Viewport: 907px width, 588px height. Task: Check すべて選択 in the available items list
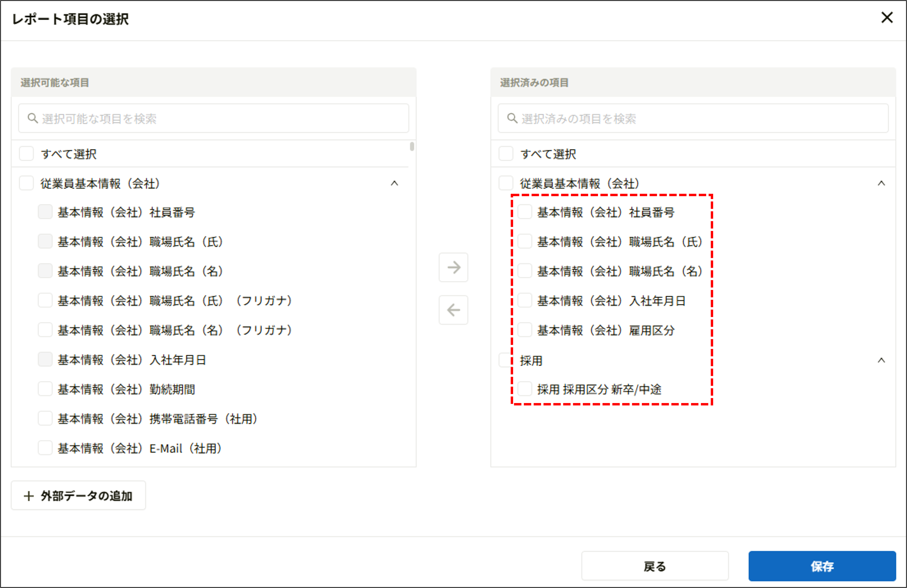tap(26, 153)
